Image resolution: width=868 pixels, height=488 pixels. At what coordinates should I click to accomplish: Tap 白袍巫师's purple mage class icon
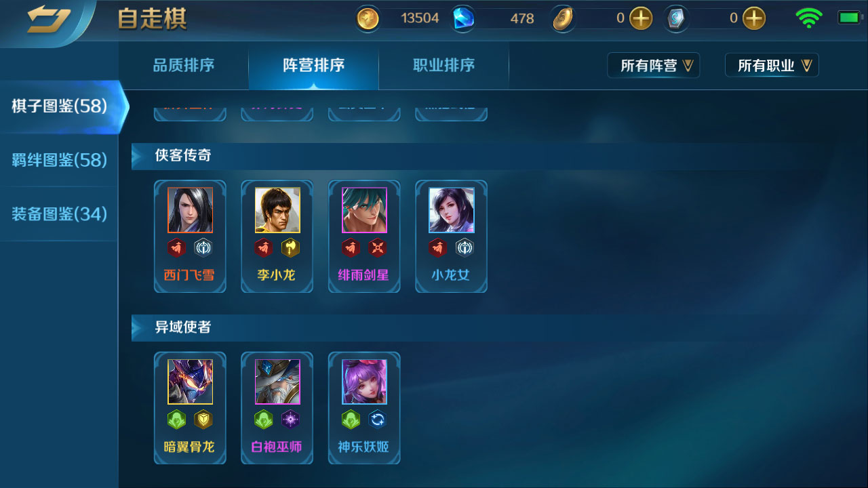[x=290, y=420]
